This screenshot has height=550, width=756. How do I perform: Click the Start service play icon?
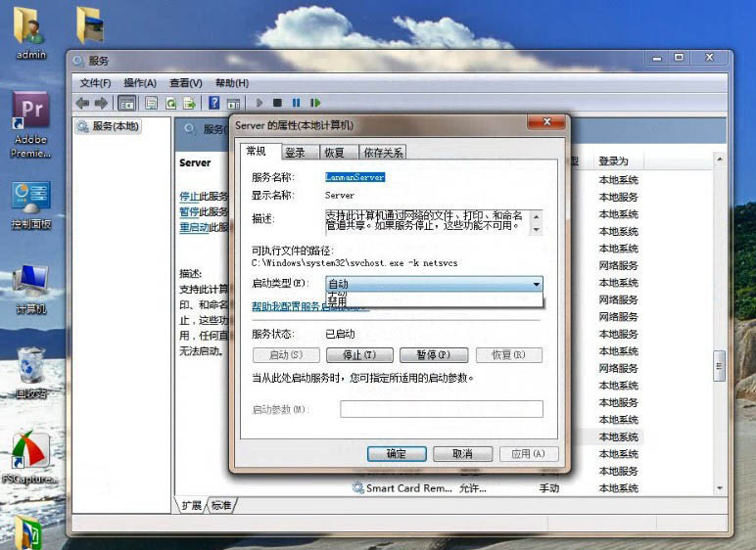click(x=260, y=103)
